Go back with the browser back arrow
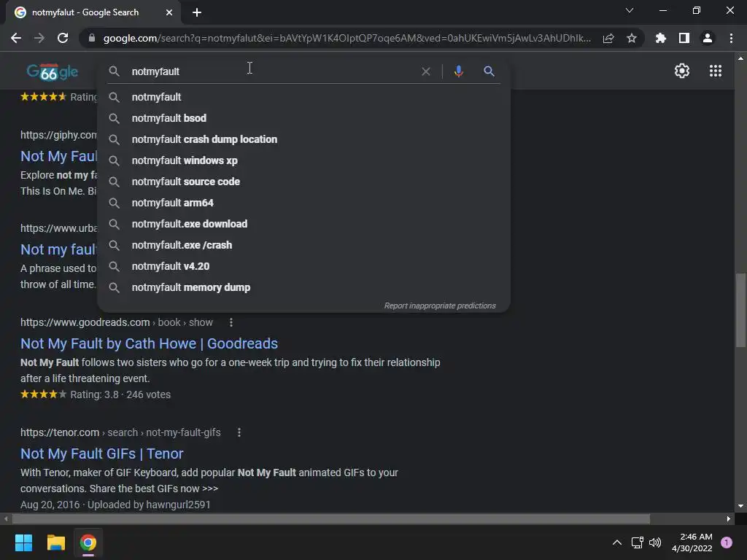 pyautogui.click(x=16, y=38)
